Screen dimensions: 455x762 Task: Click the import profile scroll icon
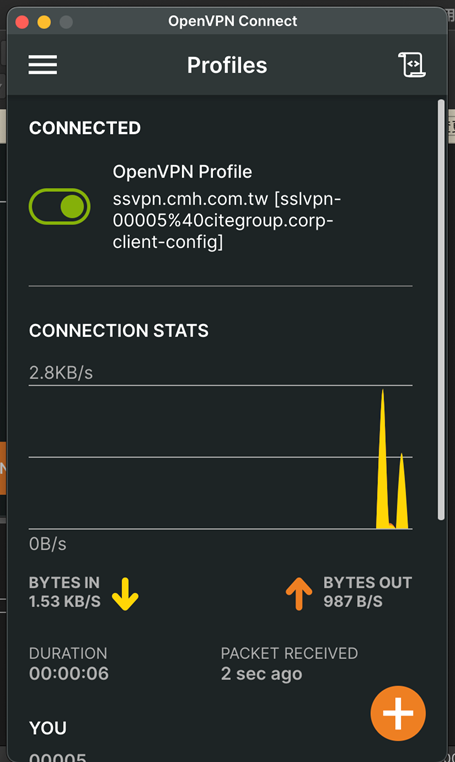[412, 65]
